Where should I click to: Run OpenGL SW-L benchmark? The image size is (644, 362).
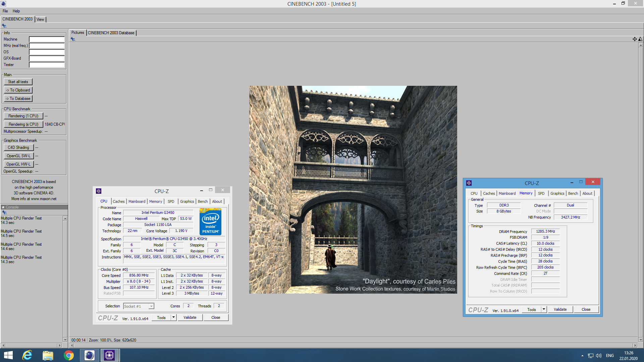(18, 156)
